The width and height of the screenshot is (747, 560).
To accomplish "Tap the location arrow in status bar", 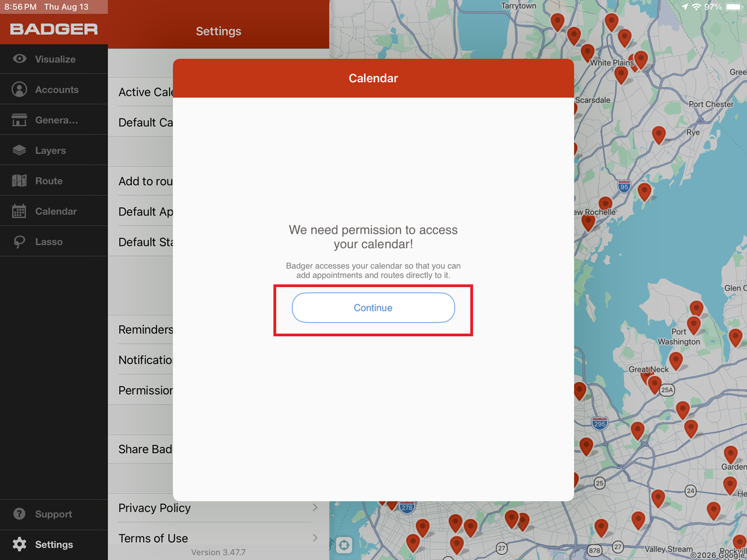I will (x=685, y=7).
